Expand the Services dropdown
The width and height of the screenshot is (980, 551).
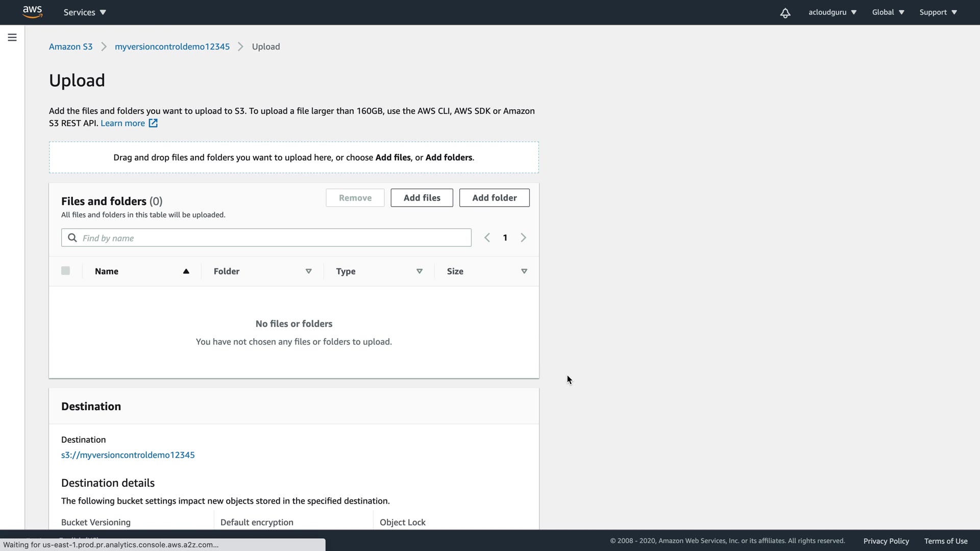85,12
